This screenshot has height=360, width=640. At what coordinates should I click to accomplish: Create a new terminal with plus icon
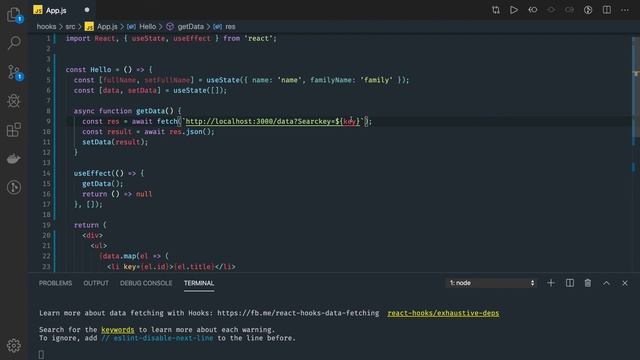551,283
